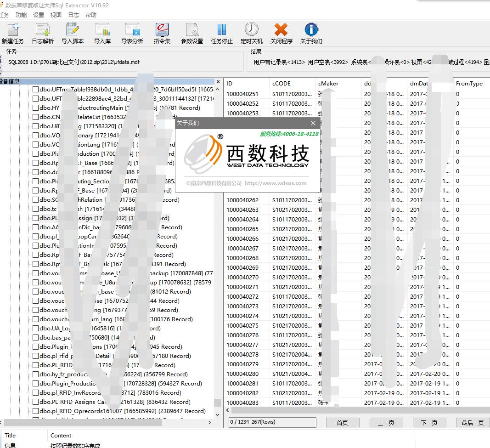
Task: Click the 新建任务 new task icon
Action: click(13, 33)
